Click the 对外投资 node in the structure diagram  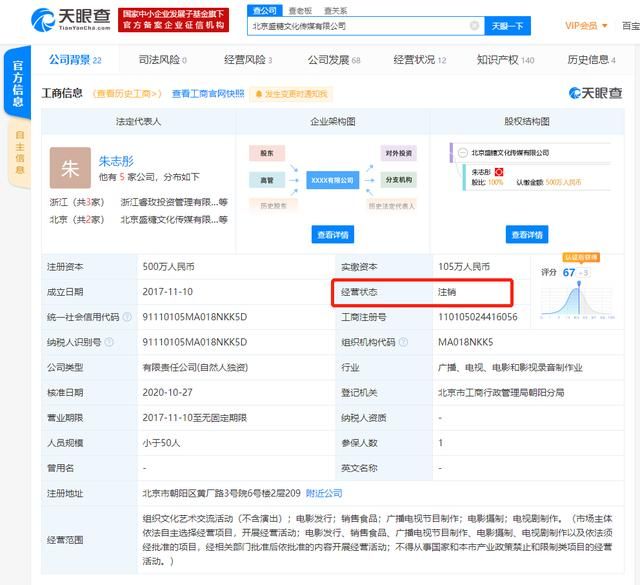pos(399,153)
